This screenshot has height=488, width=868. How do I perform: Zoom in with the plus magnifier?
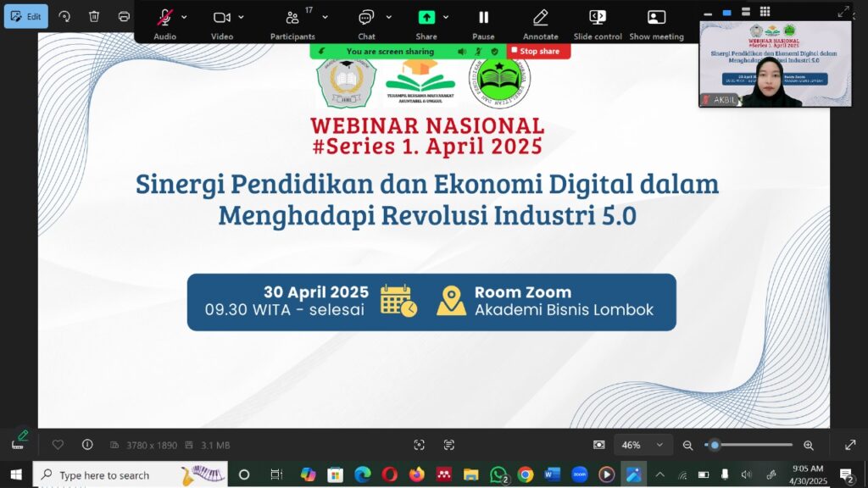click(808, 445)
